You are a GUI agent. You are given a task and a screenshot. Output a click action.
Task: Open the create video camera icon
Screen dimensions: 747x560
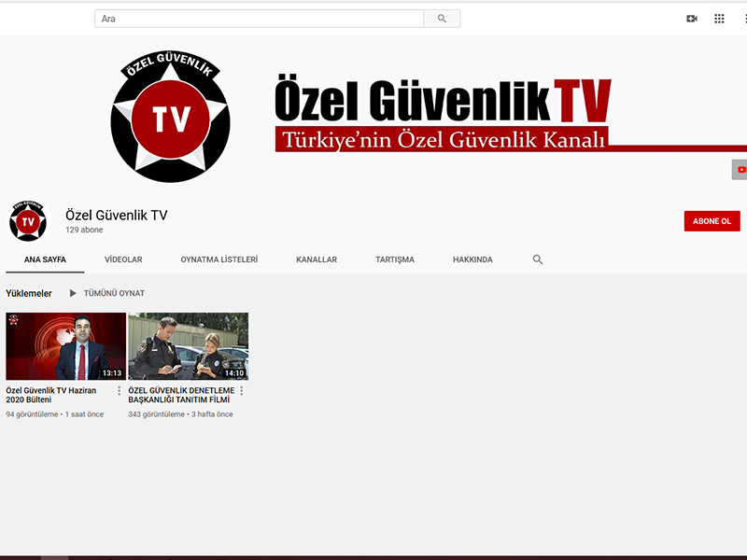click(692, 19)
